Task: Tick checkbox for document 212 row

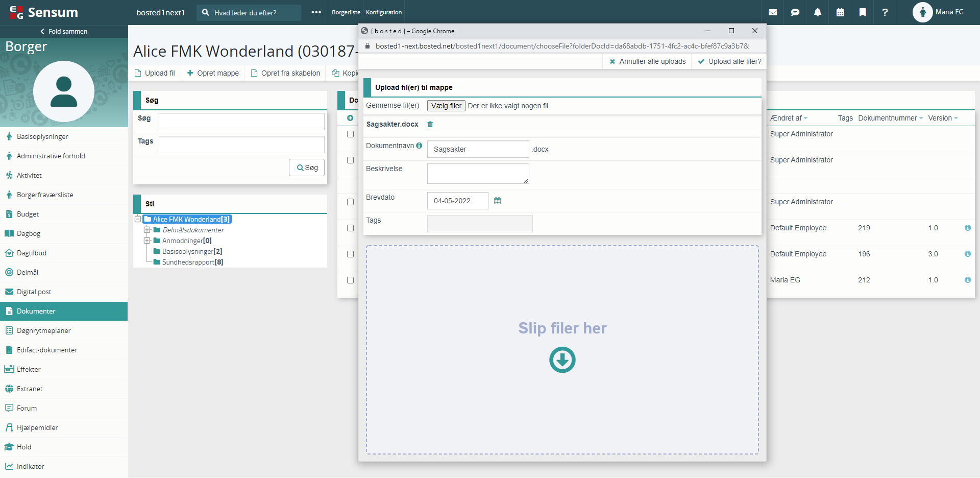Action: tap(350, 280)
